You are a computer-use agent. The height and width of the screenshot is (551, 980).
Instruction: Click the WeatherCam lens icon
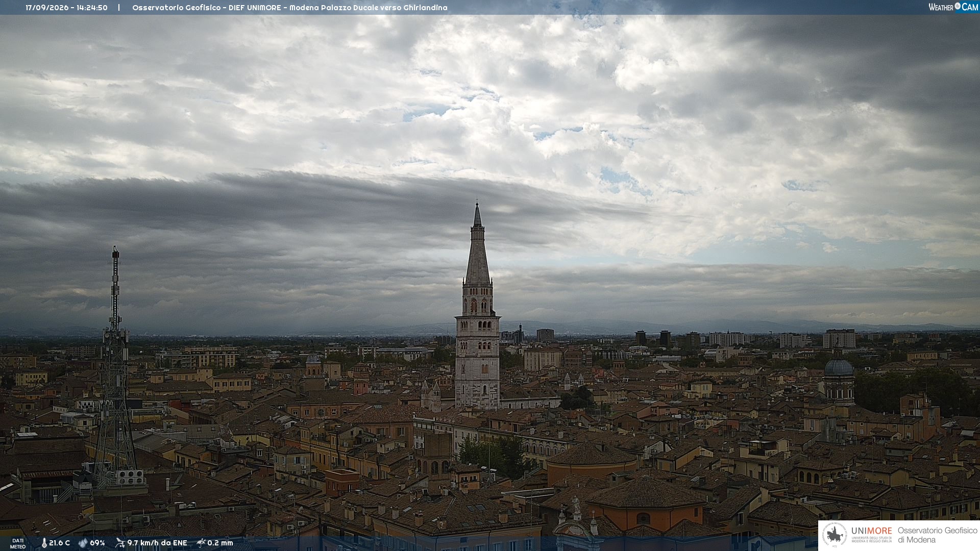pyautogui.click(x=958, y=6)
